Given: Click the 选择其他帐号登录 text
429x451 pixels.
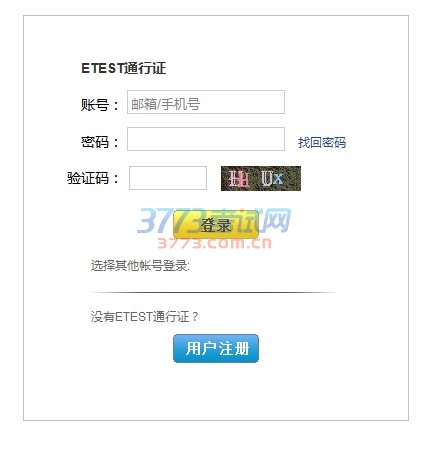Looking at the screenshot, I should click(x=140, y=266).
